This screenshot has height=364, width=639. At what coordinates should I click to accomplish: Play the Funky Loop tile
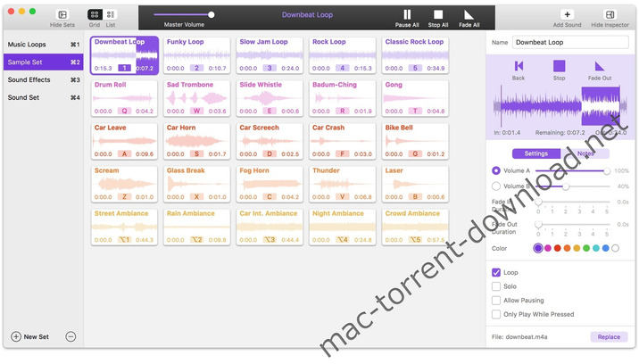[197, 55]
